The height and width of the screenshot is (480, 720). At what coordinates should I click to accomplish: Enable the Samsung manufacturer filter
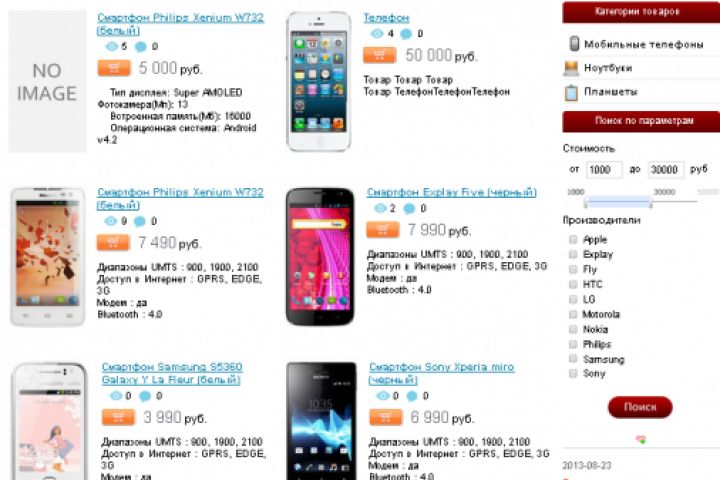[573, 359]
